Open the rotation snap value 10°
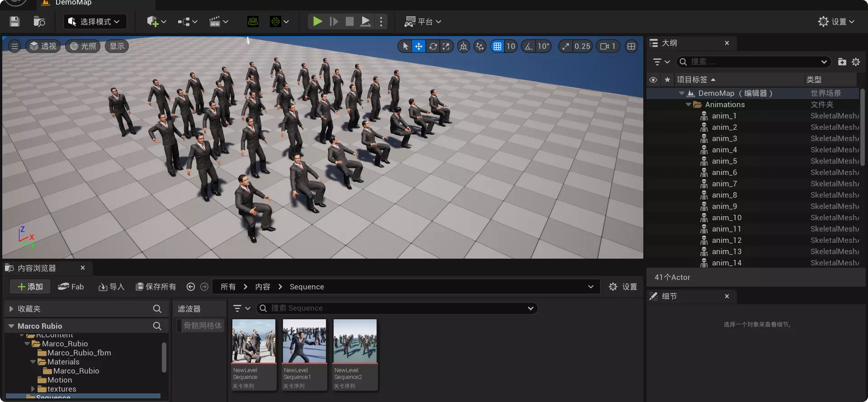This screenshot has width=868, height=402. point(543,46)
